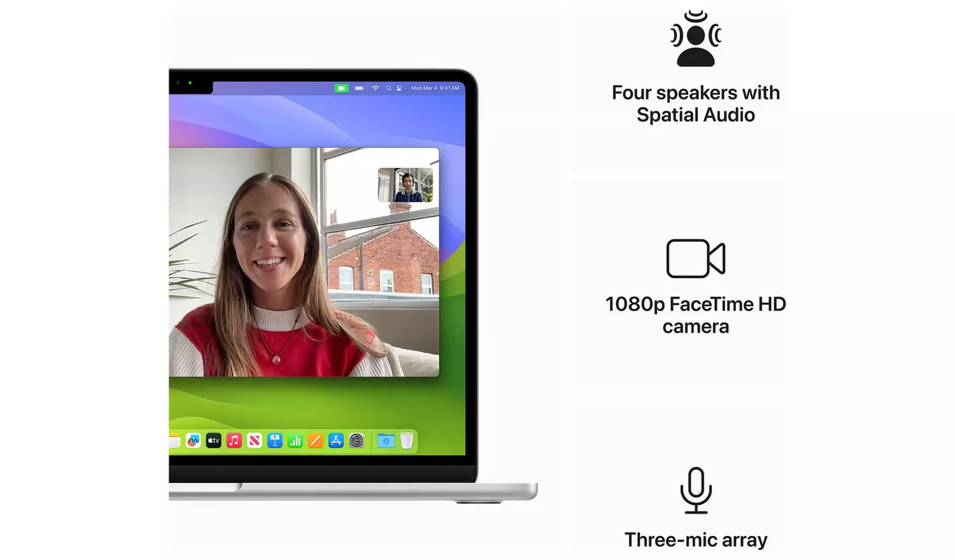Open Control Center from the menu bar
This screenshot has height=560, width=955.
click(x=399, y=88)
